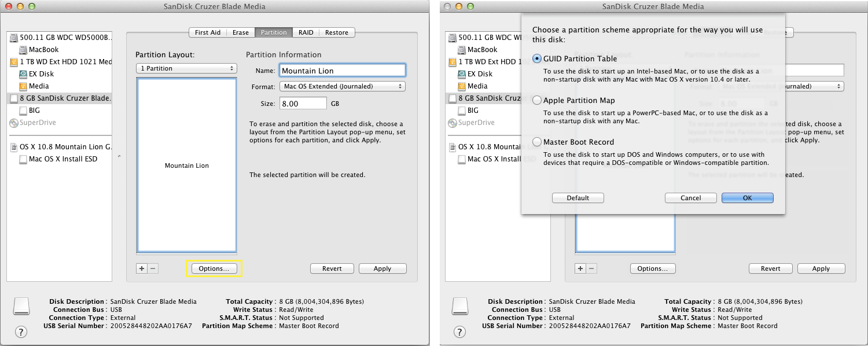The image size is (868, 346).
Task: Open Partition Layout pop-up showing 1 Partition
Action: 186,68
